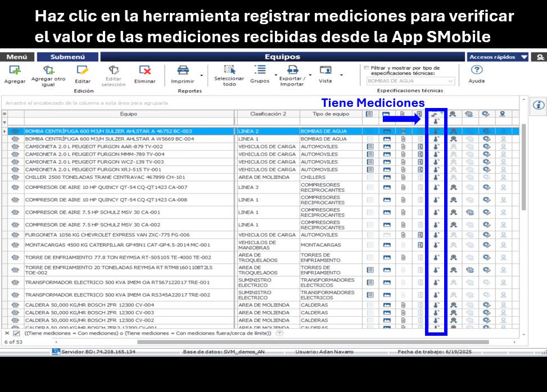The width and height of the screenshot is (547, 392).
Task: Click the CHILLERS tipo de equipo cell
Action: coord(331,177)
